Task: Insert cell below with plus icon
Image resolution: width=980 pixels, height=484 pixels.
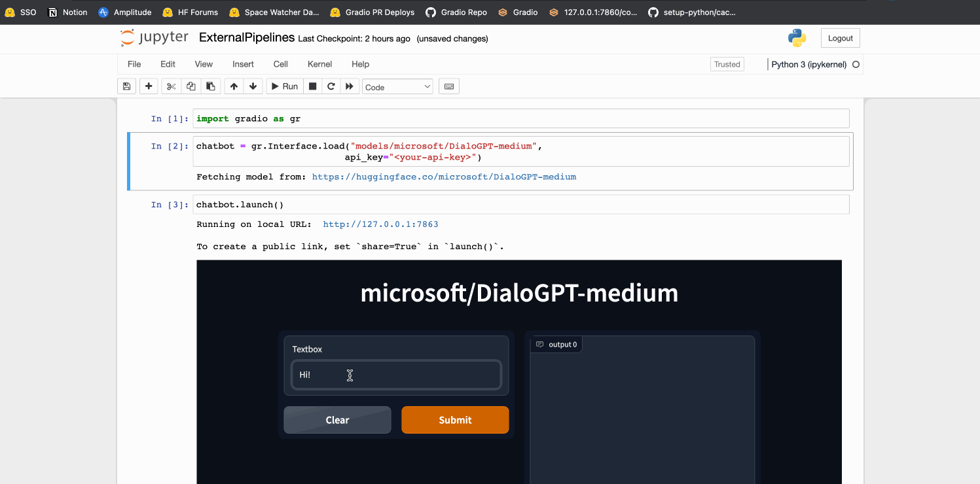Action: (x=149, y=86)
